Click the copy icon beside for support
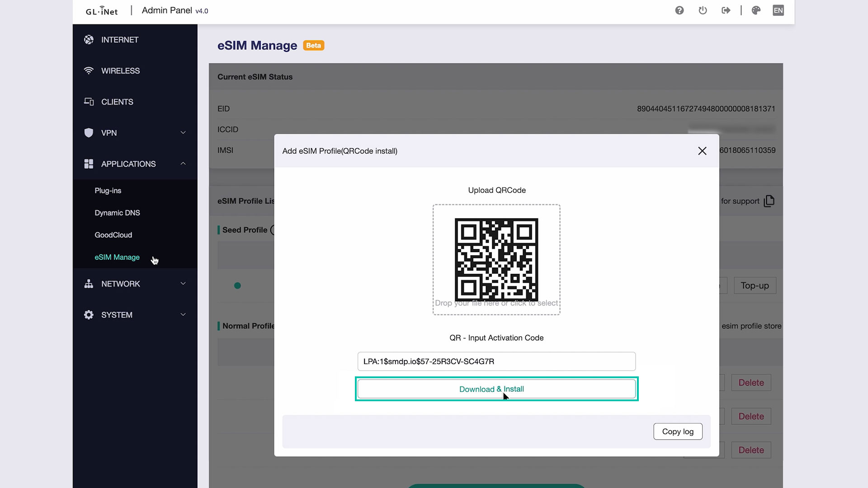Image resolution: width=868 pixels, height=488 pixels. point(769,201)
